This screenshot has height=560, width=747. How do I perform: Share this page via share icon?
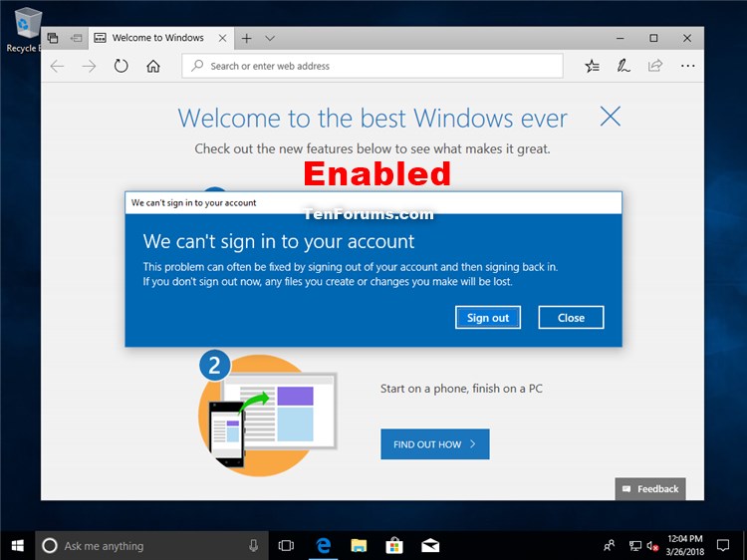[x=655, y=66]
